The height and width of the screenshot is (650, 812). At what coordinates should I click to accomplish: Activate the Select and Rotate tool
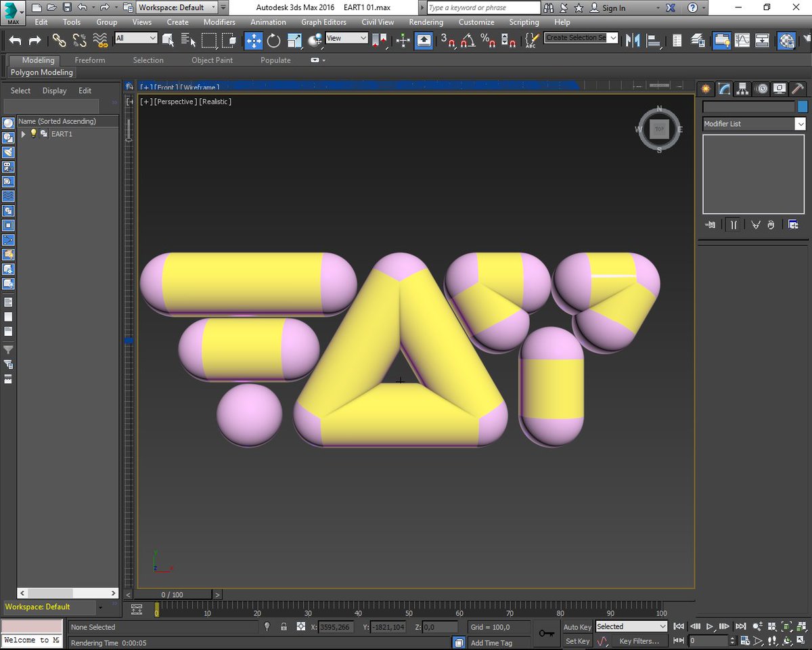tap(273, 41)
